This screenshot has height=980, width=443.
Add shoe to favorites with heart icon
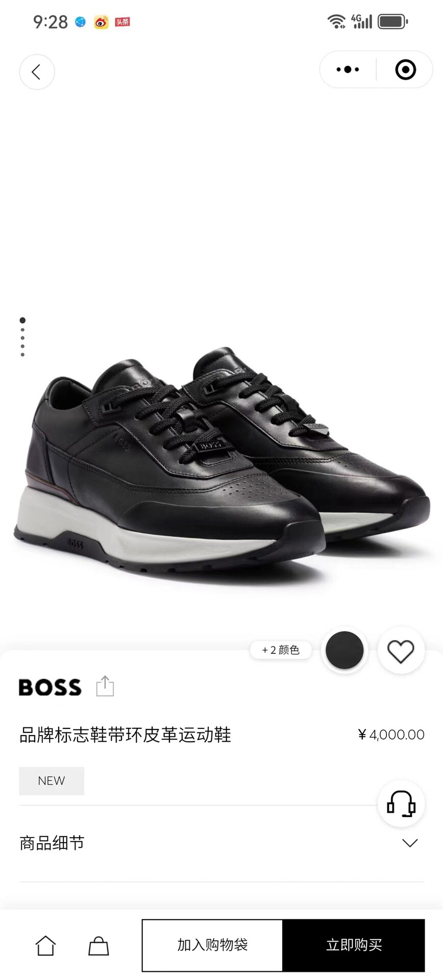pyautogui.click(x=401, y=651)
